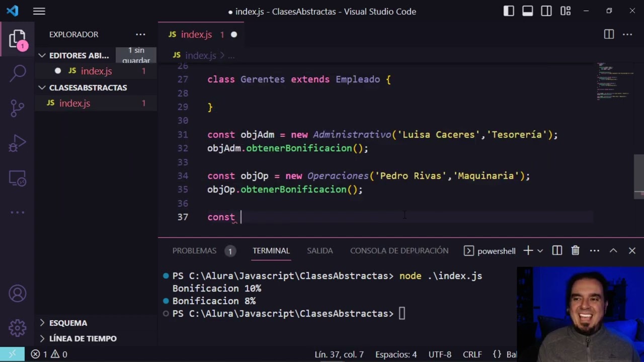Screen dimensions: 644x362
Task: Open the Search view in activity bar
Action: click(x=18, y=73)
